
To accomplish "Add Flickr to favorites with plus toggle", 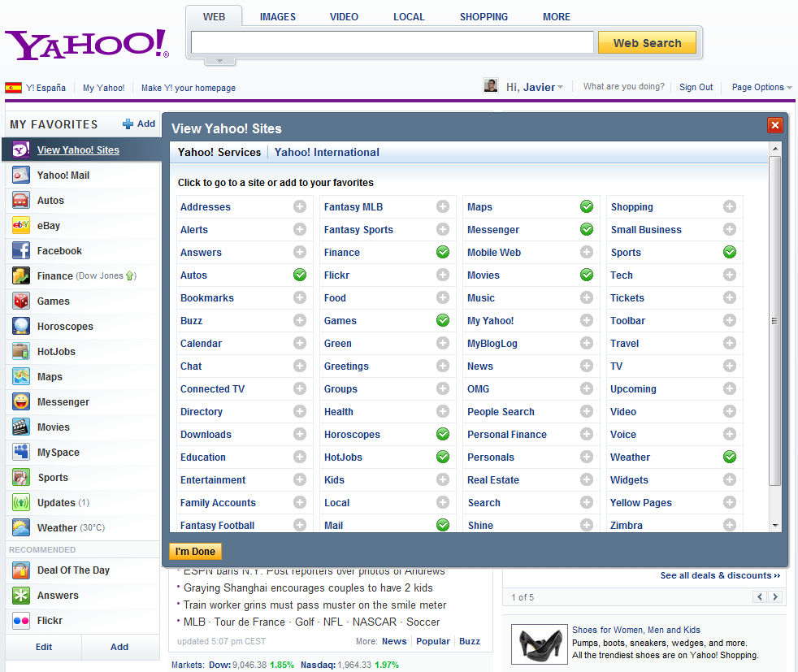I will coord(443,275).
